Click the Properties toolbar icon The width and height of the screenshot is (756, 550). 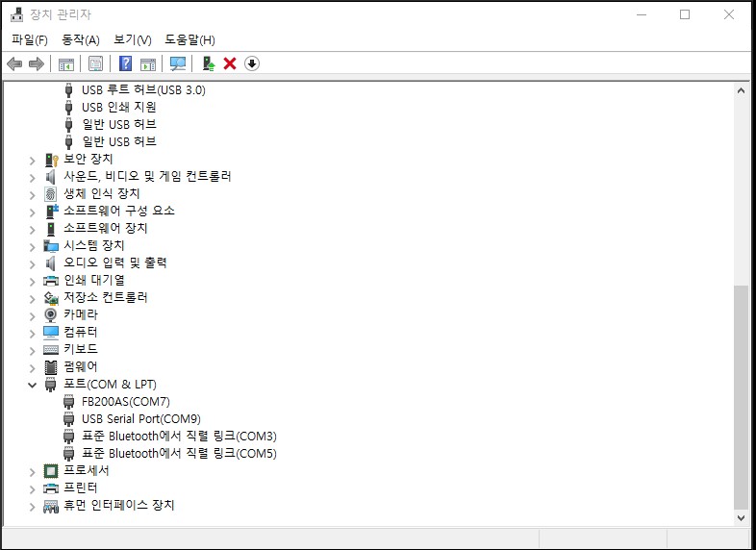click(95, 63)
